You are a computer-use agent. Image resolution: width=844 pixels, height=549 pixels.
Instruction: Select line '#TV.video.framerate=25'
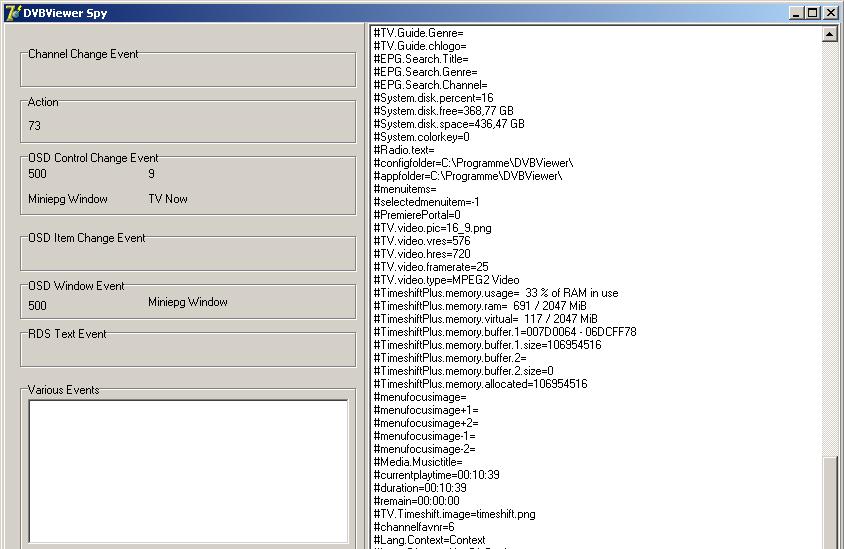(431, 267)
